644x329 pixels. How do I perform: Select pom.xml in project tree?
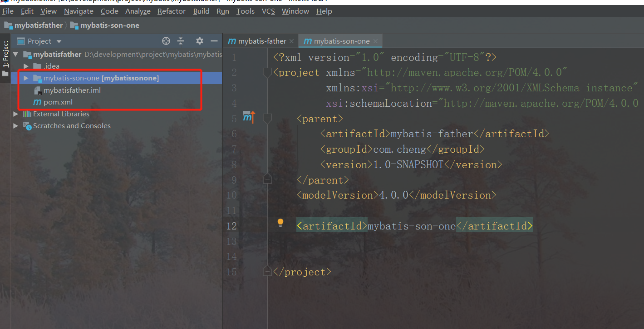(58, 102)
